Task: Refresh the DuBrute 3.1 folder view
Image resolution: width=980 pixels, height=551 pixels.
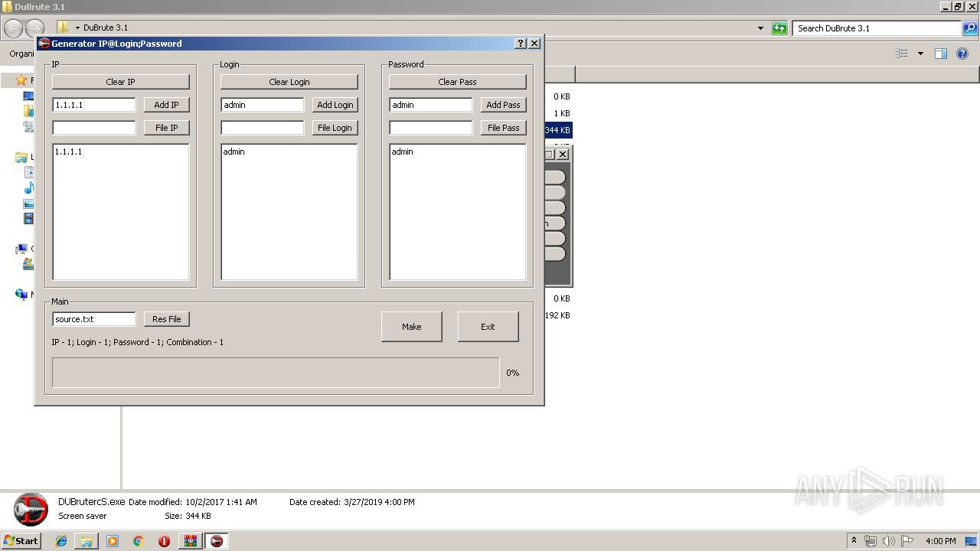Action: pos(779,28)
